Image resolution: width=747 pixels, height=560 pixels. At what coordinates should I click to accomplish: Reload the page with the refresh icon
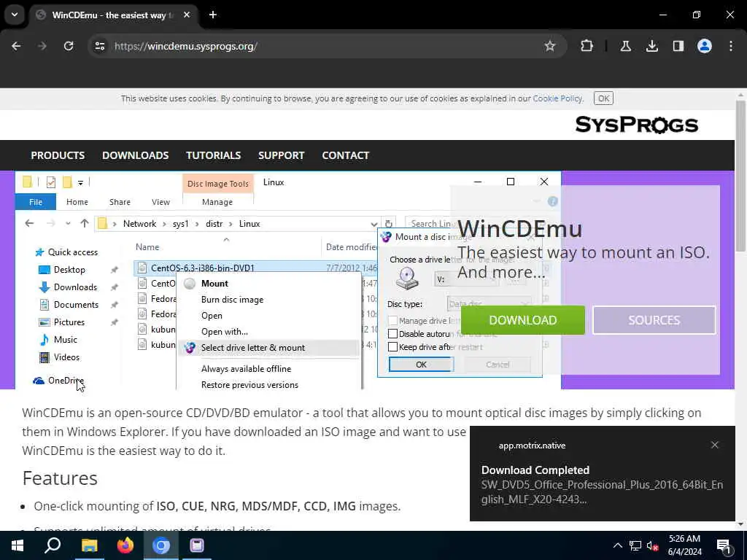69,46
